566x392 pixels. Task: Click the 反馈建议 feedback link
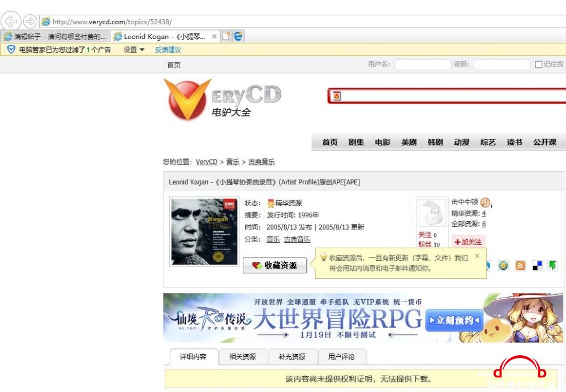(168, 50)
